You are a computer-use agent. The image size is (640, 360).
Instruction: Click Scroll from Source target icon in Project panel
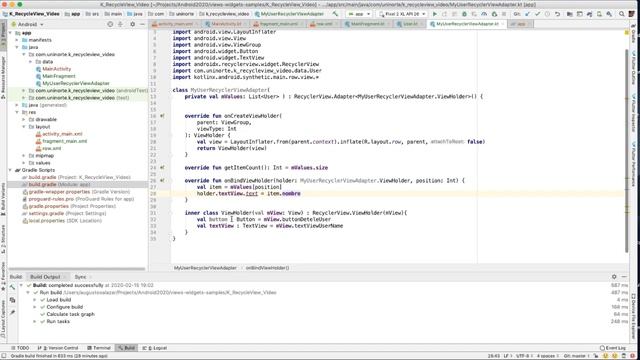tap(110, 24)
